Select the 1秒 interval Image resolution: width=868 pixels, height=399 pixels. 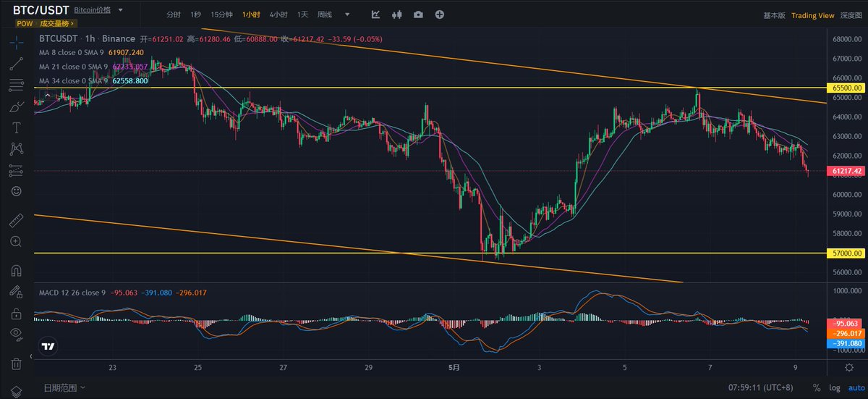(x=196, y=14)
